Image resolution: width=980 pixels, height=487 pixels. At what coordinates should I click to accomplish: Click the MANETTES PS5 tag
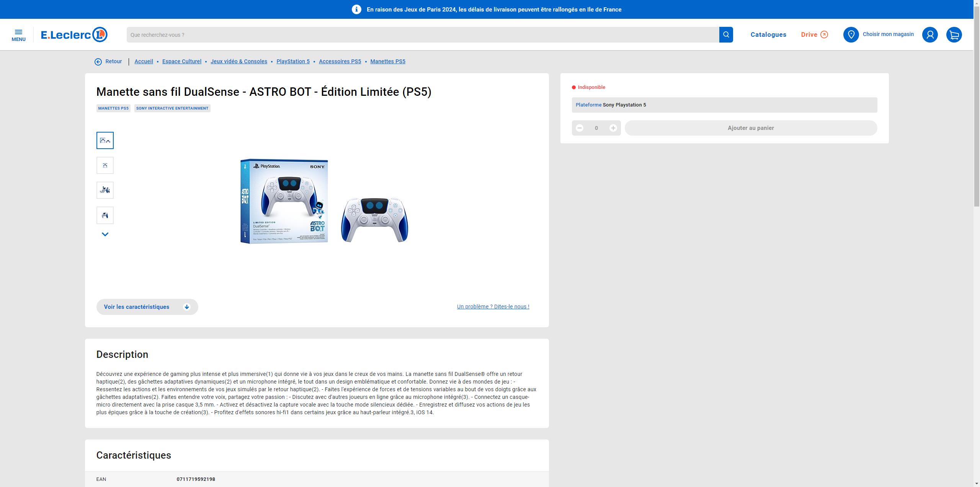113,108
